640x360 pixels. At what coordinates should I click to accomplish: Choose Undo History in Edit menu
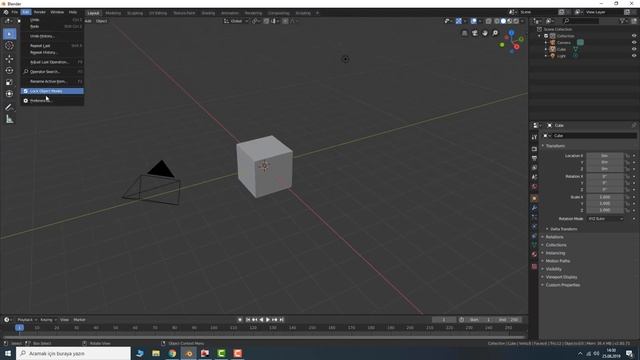(52, 36)
